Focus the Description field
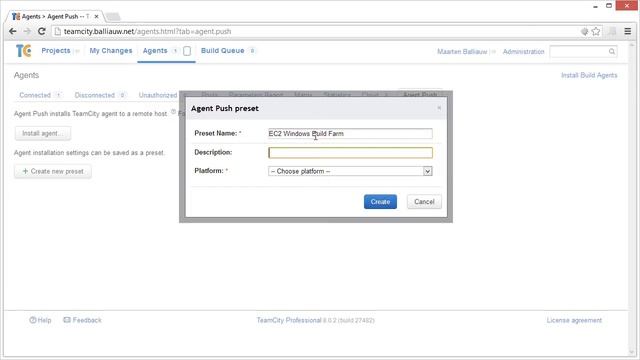Screen dimensions: 640x360 350,153
